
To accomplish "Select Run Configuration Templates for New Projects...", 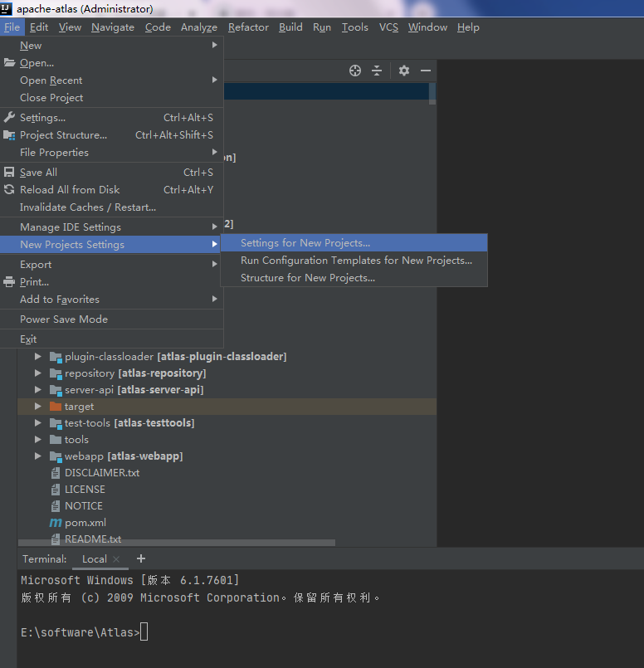I will (x=354, y=261).
